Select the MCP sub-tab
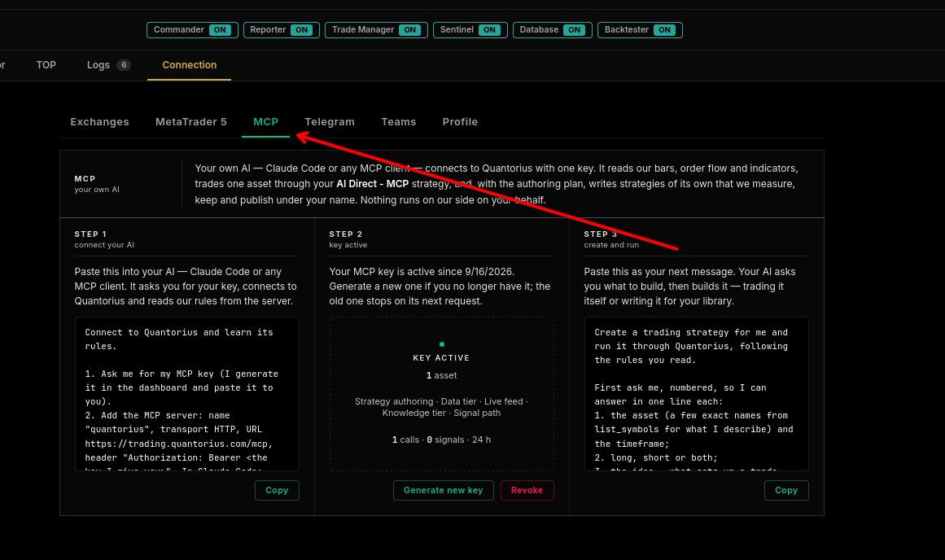The width and height of the screenshot is (945, 560). click(266, 122)
